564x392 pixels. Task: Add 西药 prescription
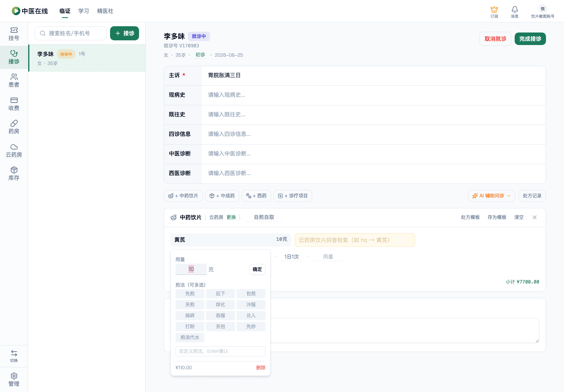pos(256,196)
